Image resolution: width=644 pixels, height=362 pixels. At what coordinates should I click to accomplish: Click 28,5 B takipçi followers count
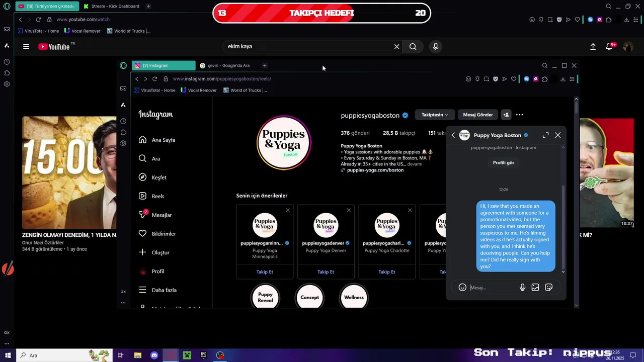click(399, 133)
